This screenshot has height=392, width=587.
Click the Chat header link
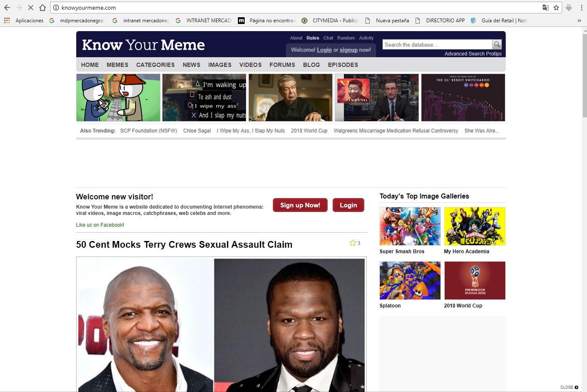pos(328,38)
